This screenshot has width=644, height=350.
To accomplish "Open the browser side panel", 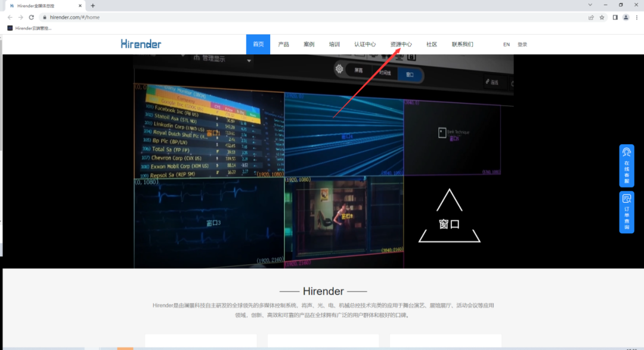I will [615, 17].
